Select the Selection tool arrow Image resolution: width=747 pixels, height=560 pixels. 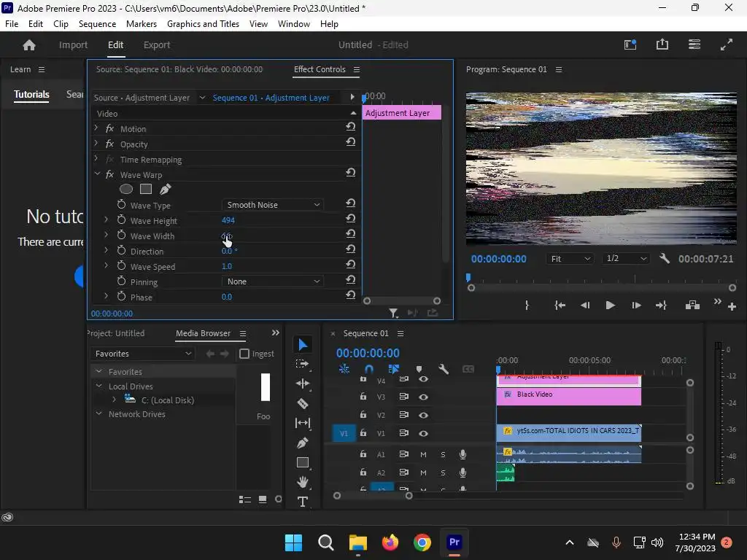pos(303,344)
